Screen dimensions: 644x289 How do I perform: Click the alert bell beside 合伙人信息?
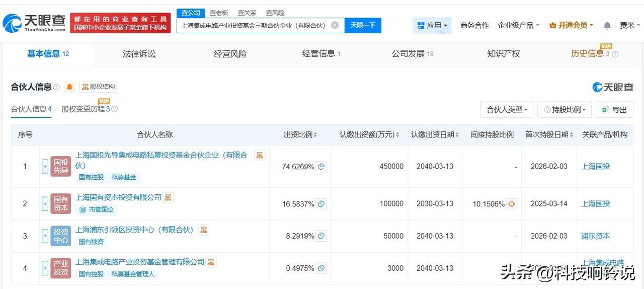coord(69,87)
